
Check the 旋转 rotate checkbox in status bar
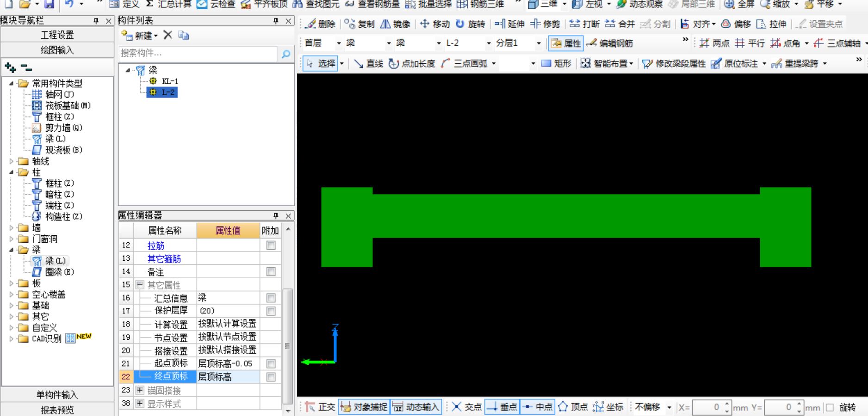pyautogui.click(x=830, y=408)
